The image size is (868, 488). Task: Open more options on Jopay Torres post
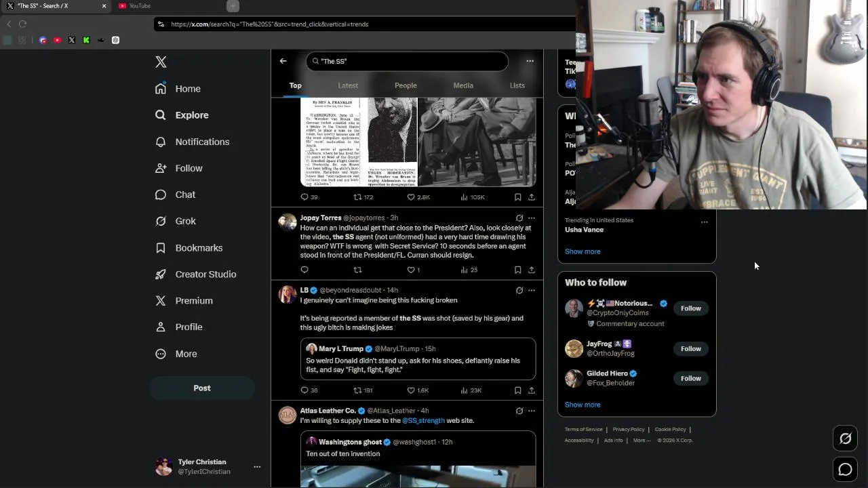[x=532, y=218]
